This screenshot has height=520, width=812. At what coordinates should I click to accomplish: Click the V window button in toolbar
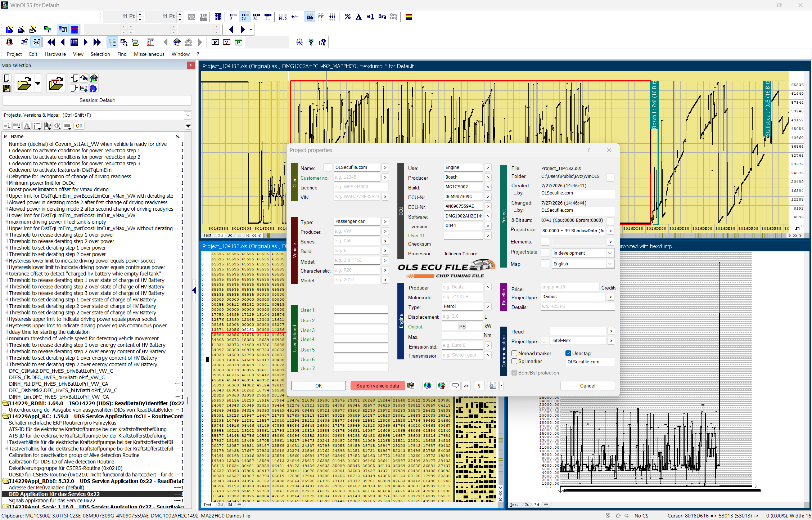pos(227,42)
